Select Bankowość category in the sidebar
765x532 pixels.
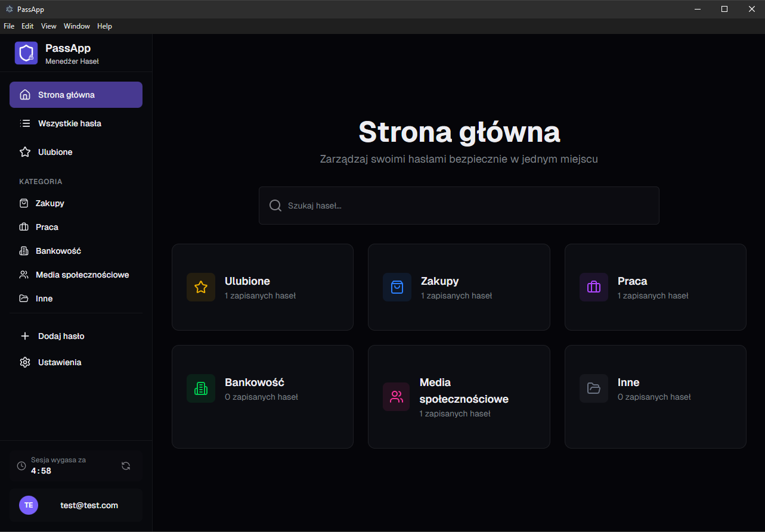click(58, 251)
